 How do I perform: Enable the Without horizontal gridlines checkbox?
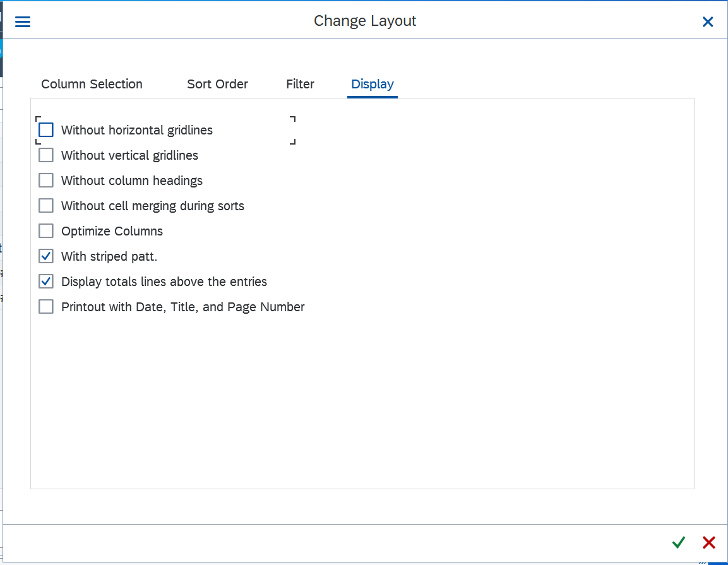coord(46,130)
